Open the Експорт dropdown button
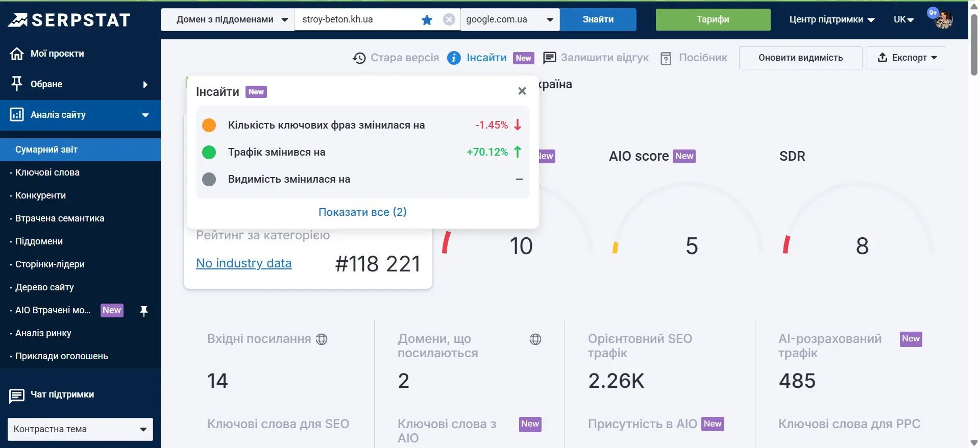 (x=905, y=58)
